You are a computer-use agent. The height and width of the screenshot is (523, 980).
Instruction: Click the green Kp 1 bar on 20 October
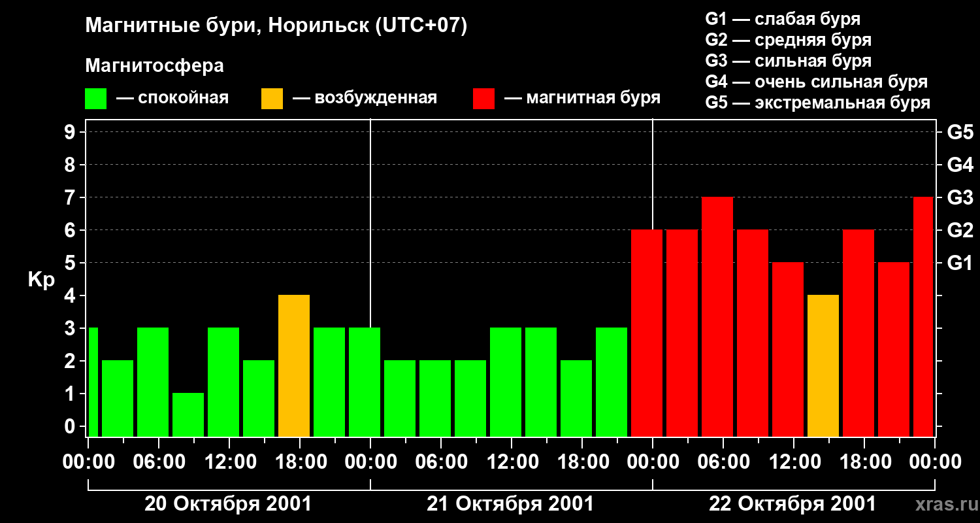pyautogui.click(x=188, y=414)
